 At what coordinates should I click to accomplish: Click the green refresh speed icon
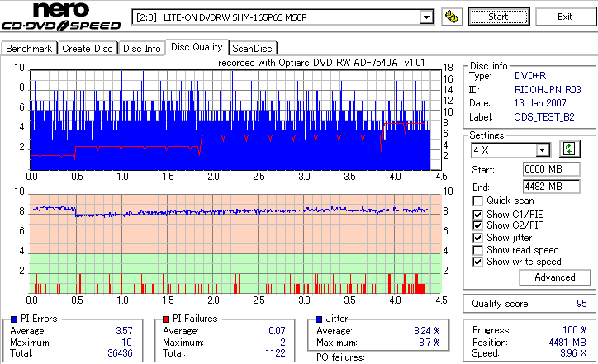click(569, 149)
